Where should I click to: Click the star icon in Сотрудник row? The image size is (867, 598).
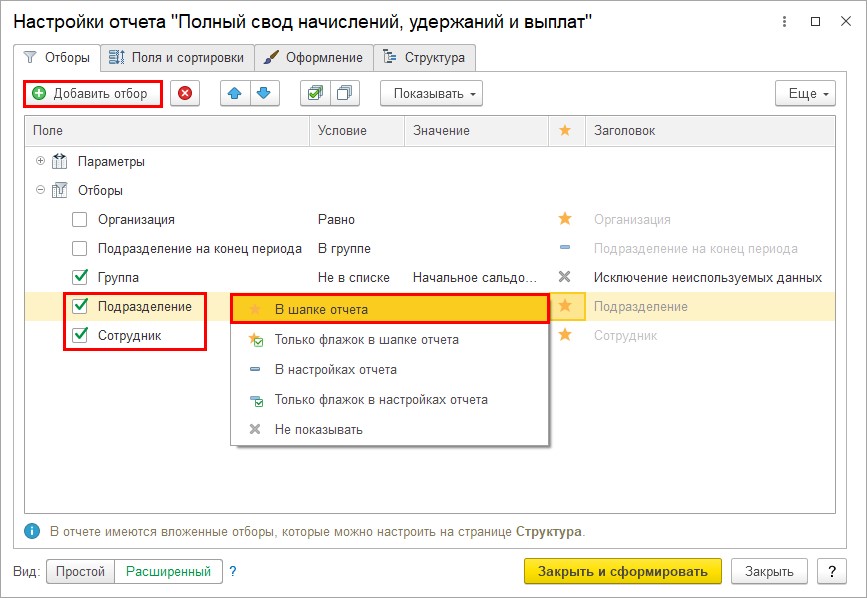pyautogui.click(x=565, y=334)
